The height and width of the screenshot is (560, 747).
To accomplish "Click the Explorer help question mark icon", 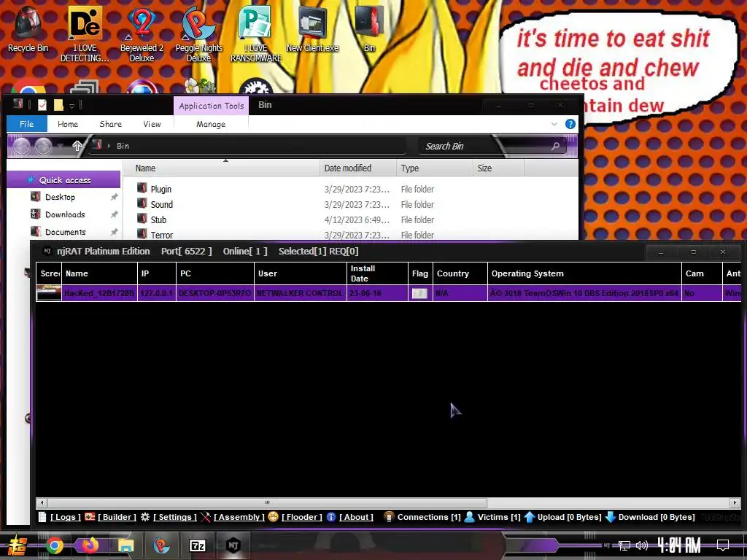I will pos(570,124).
